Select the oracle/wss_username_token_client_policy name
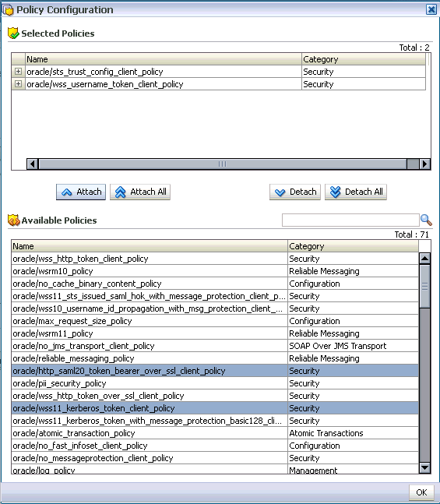Viewport: 440px width, 504px height. click(x=105, y=84)
